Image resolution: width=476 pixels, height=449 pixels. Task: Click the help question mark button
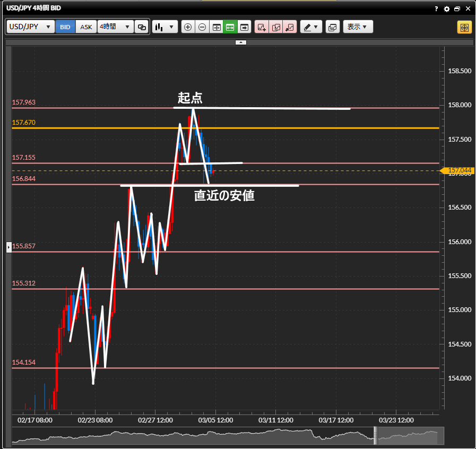point(436,9)
